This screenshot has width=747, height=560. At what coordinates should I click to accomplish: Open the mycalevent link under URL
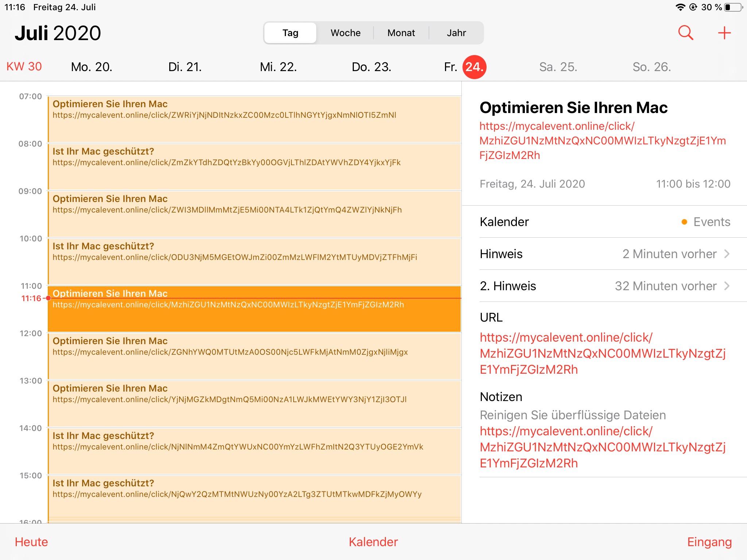click(602, 353)
